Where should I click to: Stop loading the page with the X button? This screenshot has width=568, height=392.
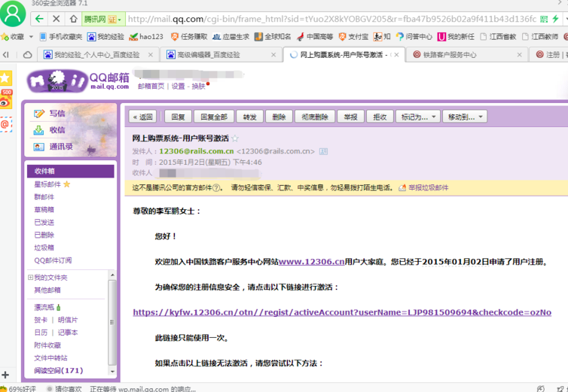tap(56, 19)
